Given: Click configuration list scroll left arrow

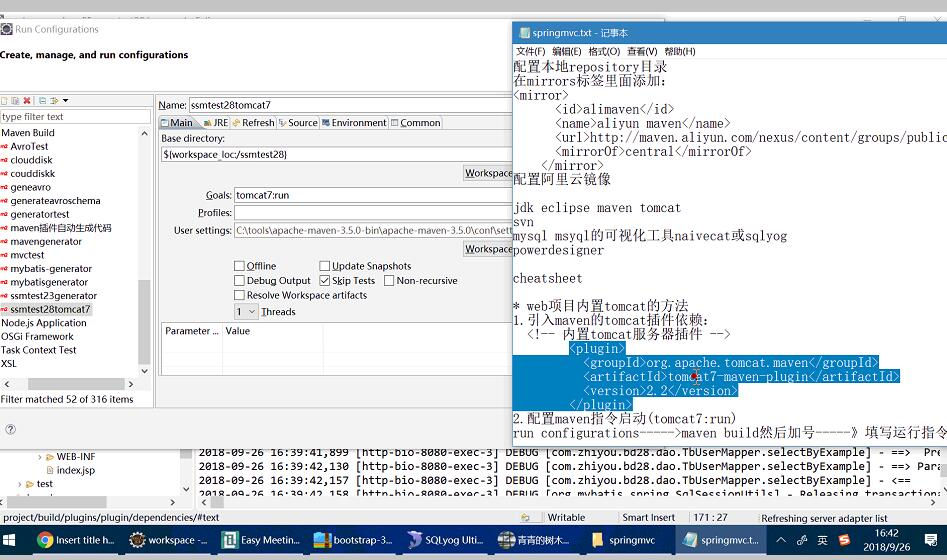Looking at the screenshot, I should point(7,384).
